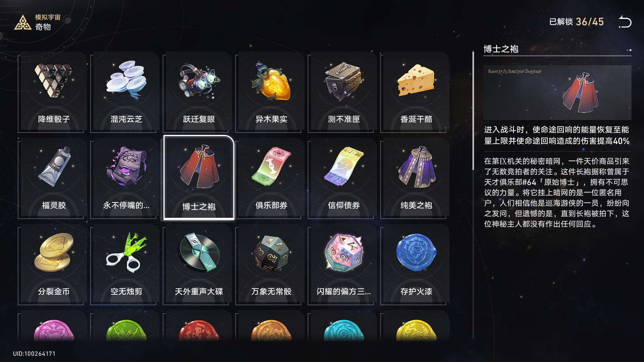The image size is (644, 362).
Task: Click the return arrow button
Action: (625, 22)
